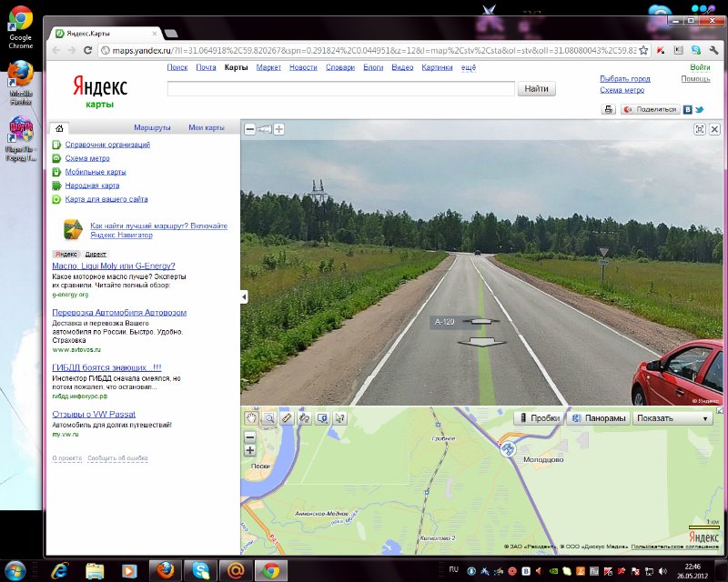The image size is (728, 582).
Task: Move forward along A-120 arrow
Action: [480, 321]
